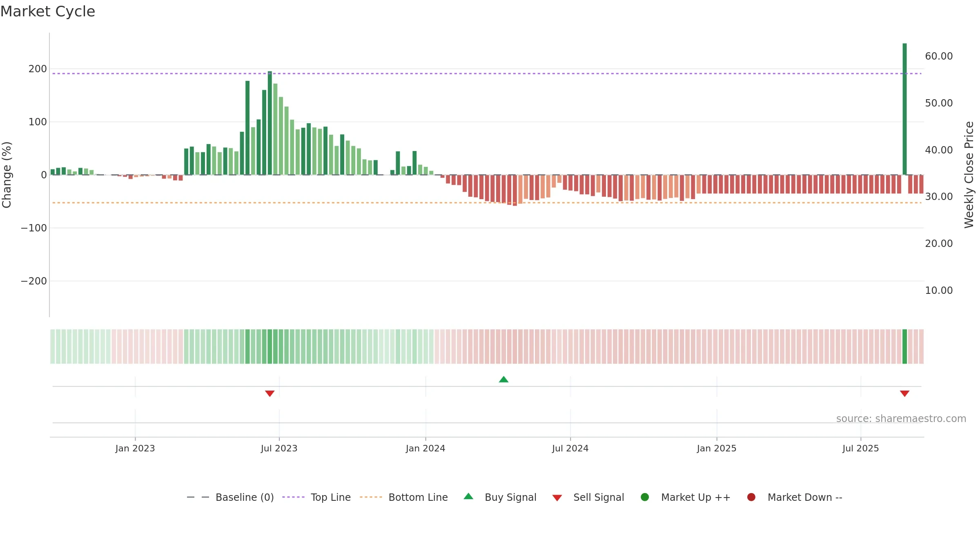Click the Change (%) axis title
The height and width of the screenshot is (551, 980).
(7, 175)
